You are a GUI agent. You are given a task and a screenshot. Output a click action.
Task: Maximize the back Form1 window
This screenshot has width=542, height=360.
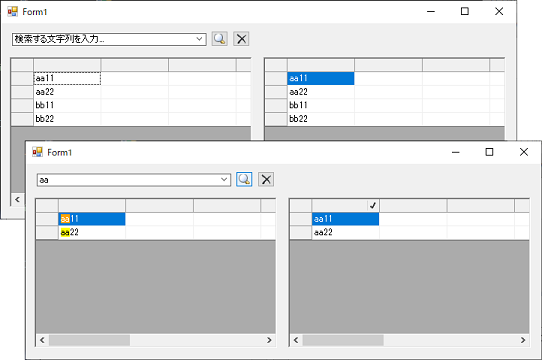465,11
